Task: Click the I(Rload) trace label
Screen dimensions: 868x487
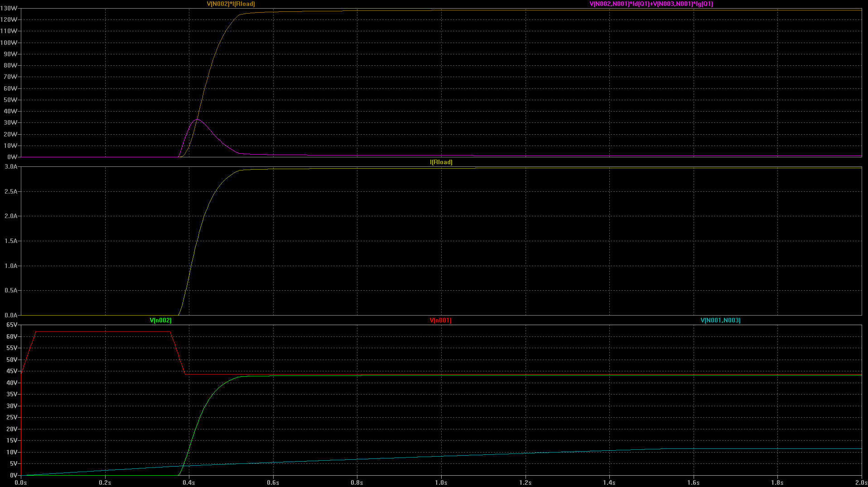Action: (x=441, y=162)
